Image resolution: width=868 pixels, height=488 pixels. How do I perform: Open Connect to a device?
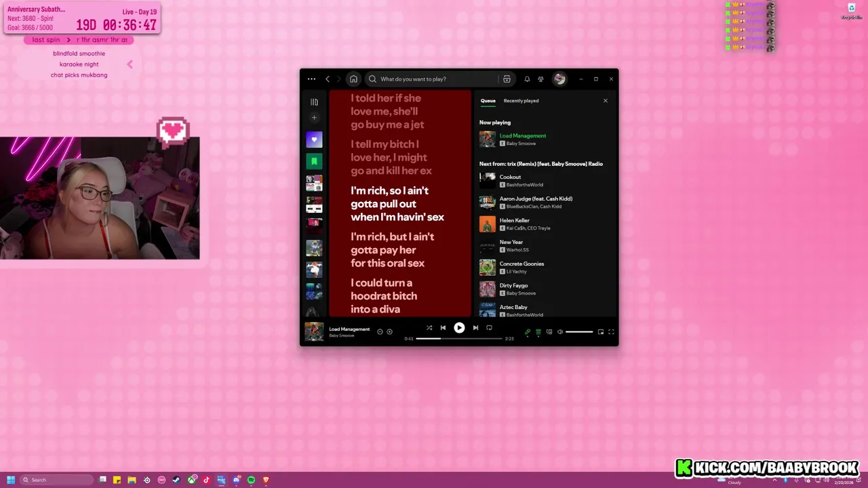coord(549,332)
